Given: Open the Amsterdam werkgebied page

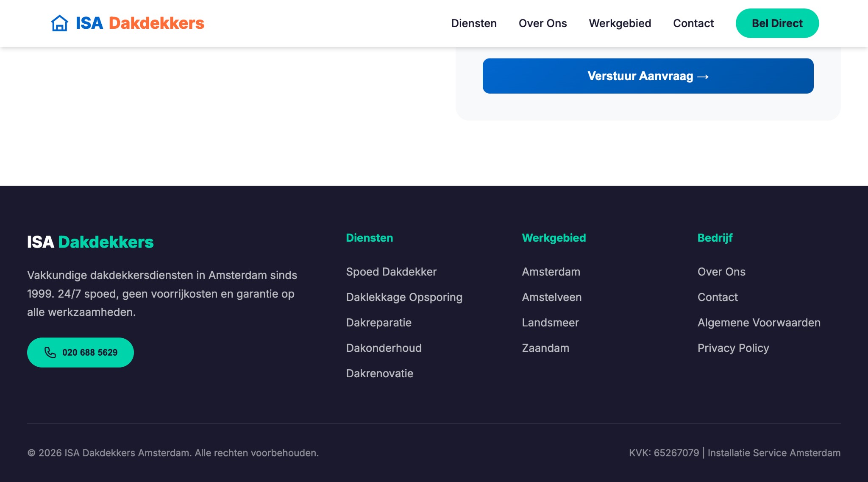Looking at the screenshot, I should (x=551, y=272).
